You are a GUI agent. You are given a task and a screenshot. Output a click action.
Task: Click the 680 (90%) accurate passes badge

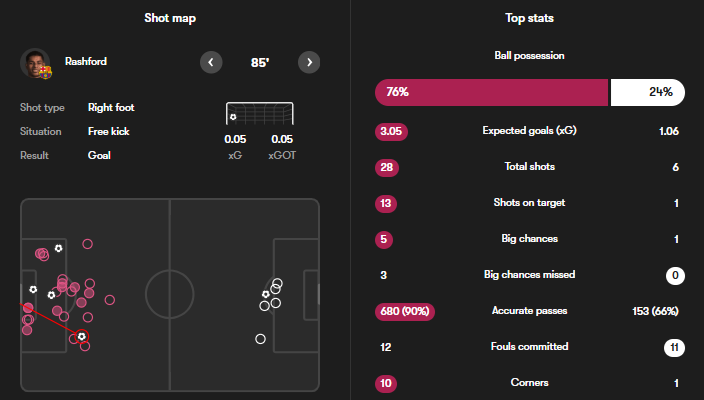pos(405,311)
